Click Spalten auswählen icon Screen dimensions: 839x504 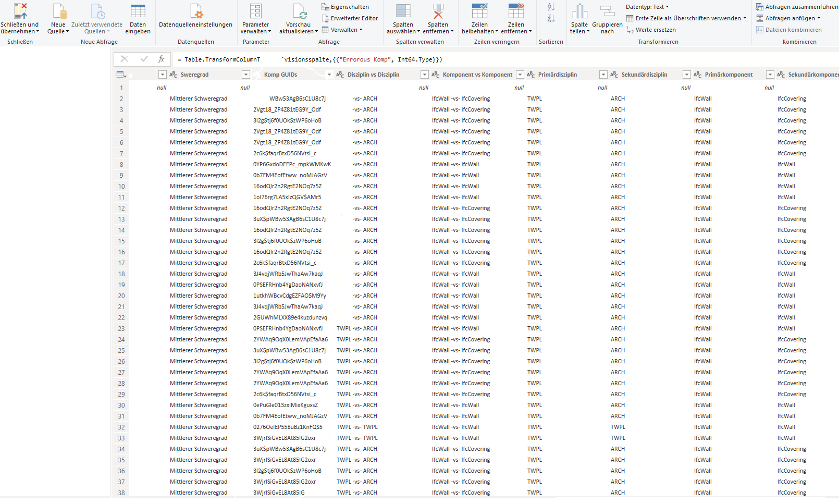pos(403,11)
